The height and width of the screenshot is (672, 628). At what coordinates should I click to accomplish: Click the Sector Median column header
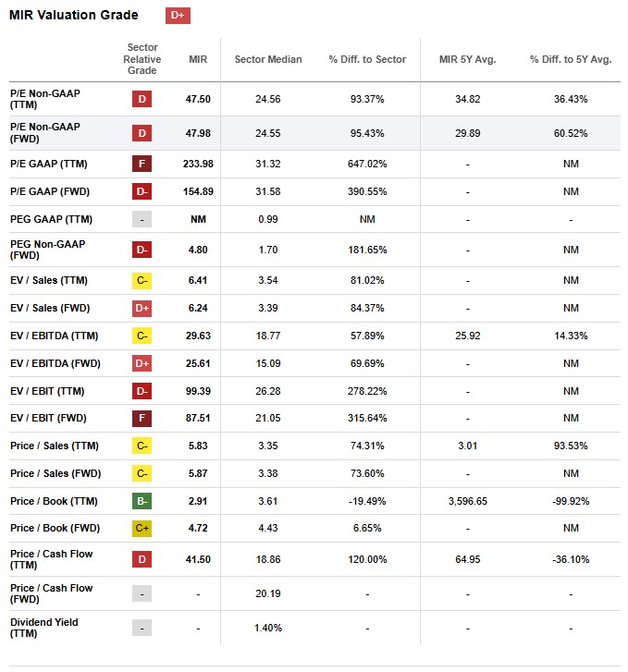(268, 60)
